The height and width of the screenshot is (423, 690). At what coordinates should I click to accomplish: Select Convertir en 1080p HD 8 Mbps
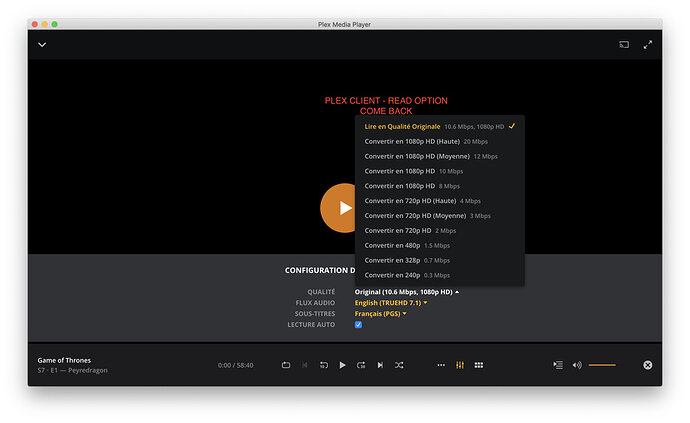pyautogui.click(x=440, y=186)
